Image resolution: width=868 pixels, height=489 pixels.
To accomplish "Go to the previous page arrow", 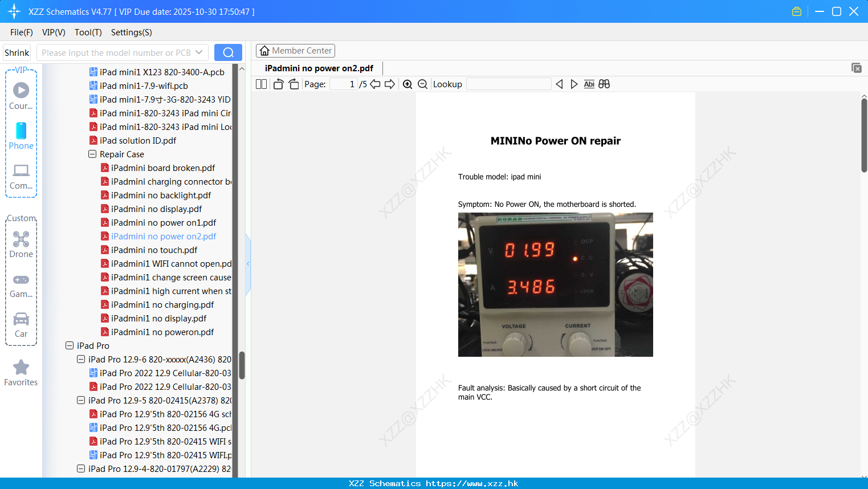I will tap(375, 84).
